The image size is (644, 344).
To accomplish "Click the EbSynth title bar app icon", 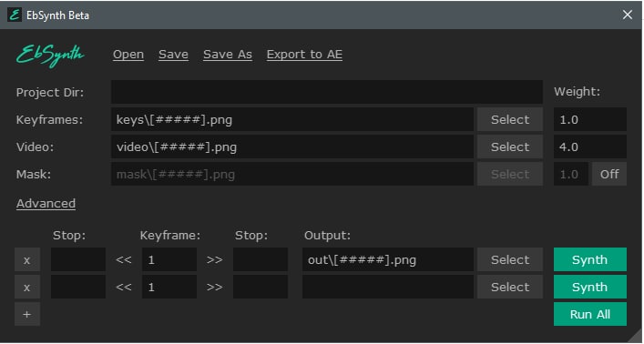I will point(15,15).
